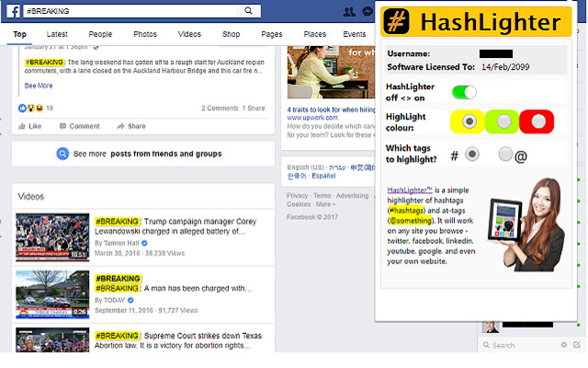Click the HashLighter hash logo icon
Viewport: 588px width, 368px height.
coord(396,22)
